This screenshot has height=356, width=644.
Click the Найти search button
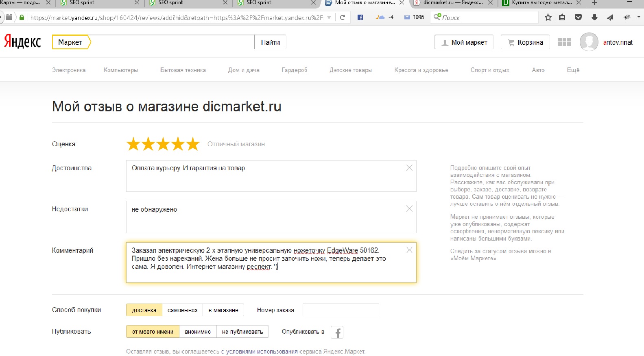tap(271, 42)
